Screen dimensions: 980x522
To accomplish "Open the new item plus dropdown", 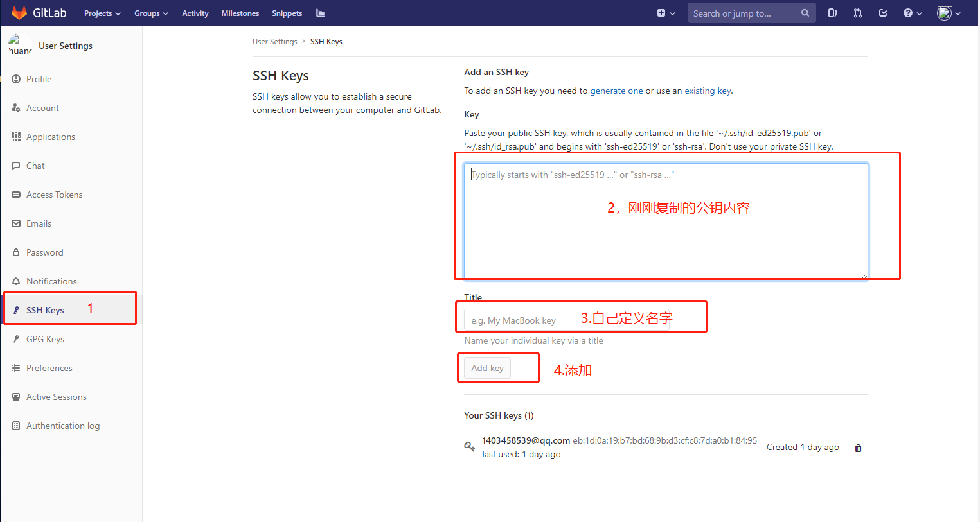I will coord(666,13).
